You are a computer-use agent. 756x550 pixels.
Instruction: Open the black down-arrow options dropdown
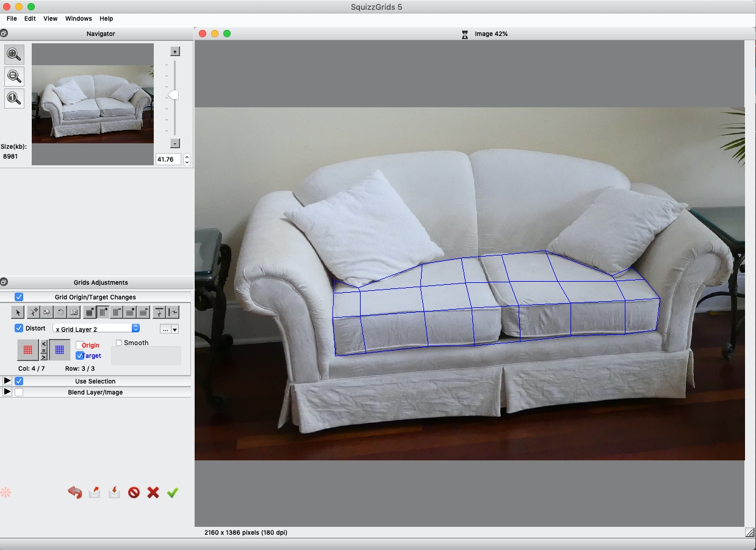click(x=175, y=329)
